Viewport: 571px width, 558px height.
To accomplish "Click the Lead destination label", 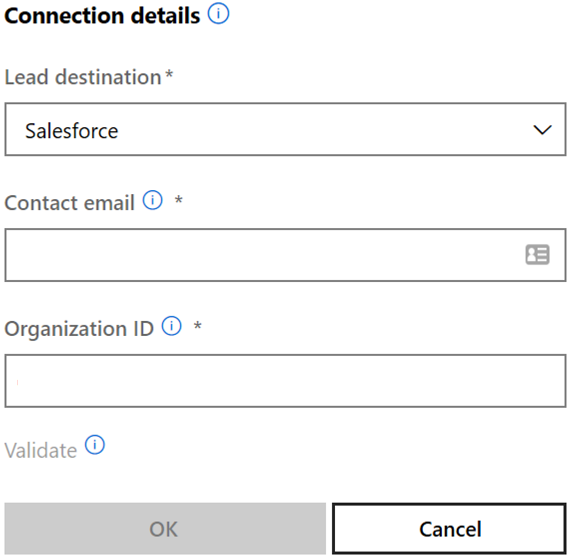I will click(83, 77).
